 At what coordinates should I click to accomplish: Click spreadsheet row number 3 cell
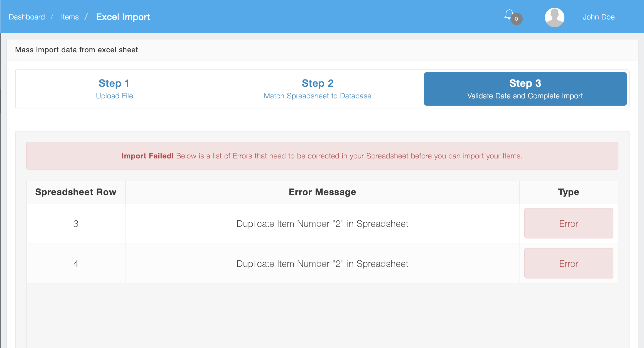[76, 224]
